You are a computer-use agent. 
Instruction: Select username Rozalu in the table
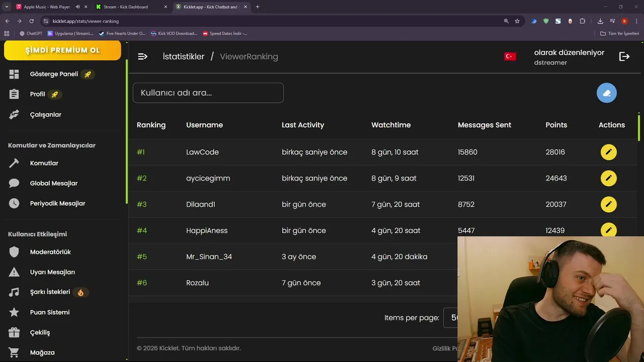tap(197, 283)
